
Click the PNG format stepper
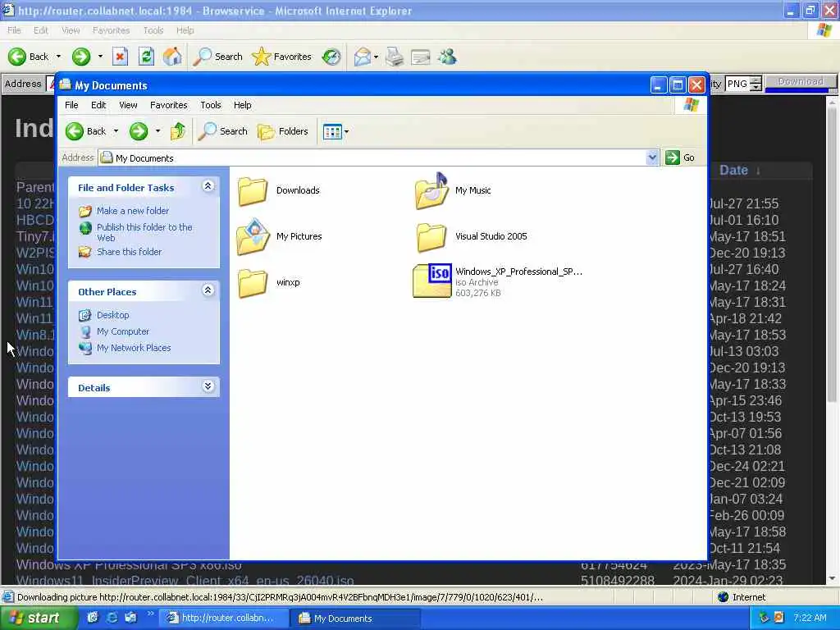[x=756, y=84]
